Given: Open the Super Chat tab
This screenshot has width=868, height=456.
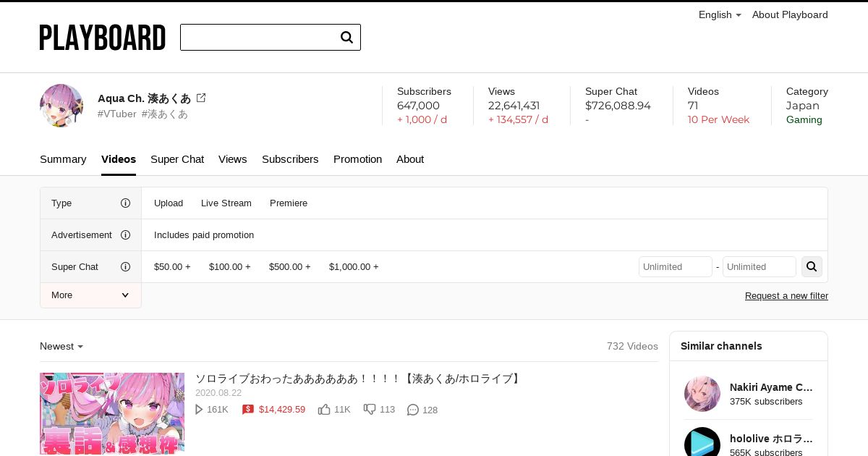Looking at the screenshot, I should 177,159.
